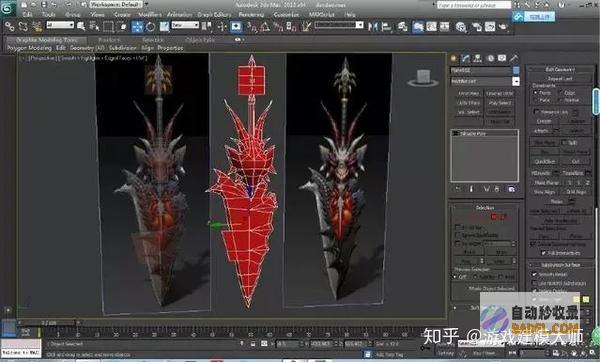Viewport: 600px width, 362px height.
Task: Switch to the Freeform ribbon tab
Action: point(109,40)
